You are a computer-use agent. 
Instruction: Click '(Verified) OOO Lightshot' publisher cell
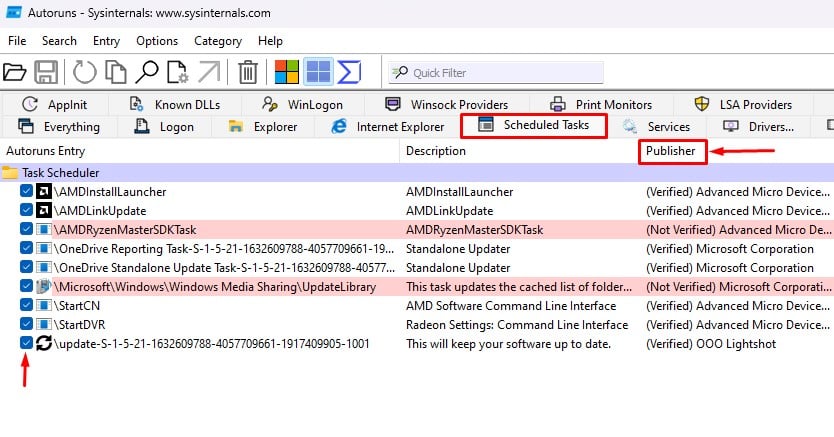pyautogui.click(x=711, y=344)
